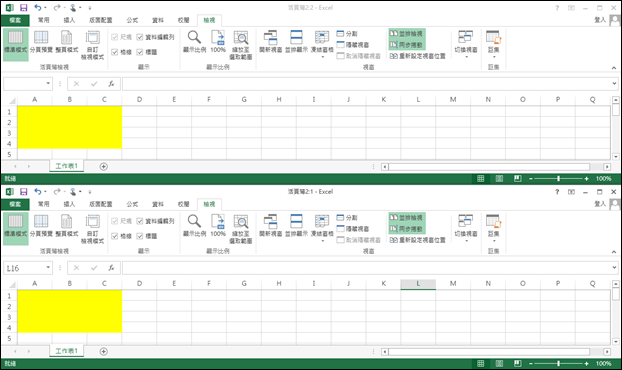Screen dimensions: 622x370
Task: Click horizontal scrollbar in top window
Action: (489, 167)
